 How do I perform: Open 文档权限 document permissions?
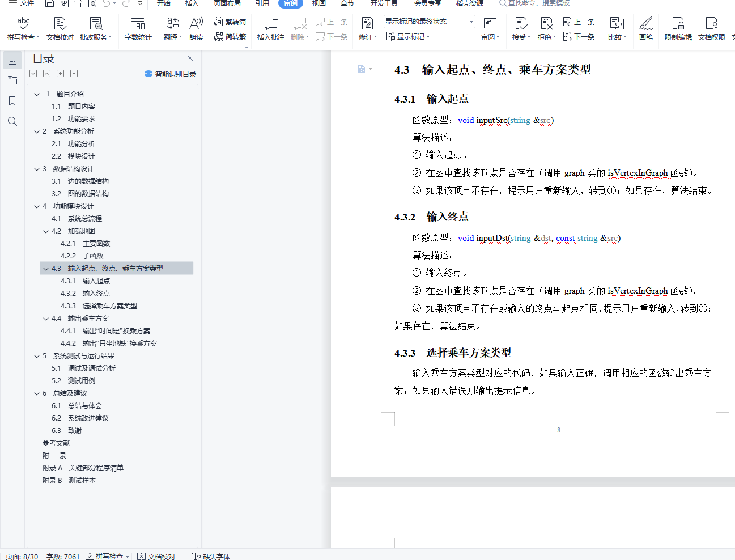coord(712,29)
